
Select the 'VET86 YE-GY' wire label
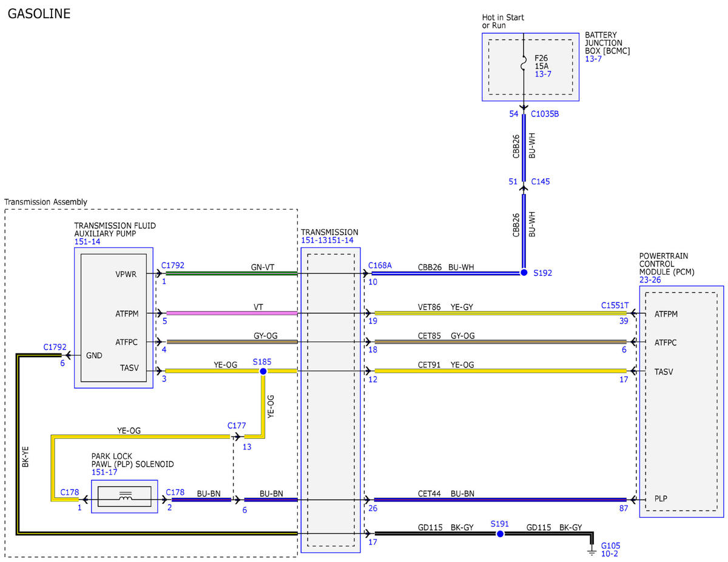click(445, 307)
